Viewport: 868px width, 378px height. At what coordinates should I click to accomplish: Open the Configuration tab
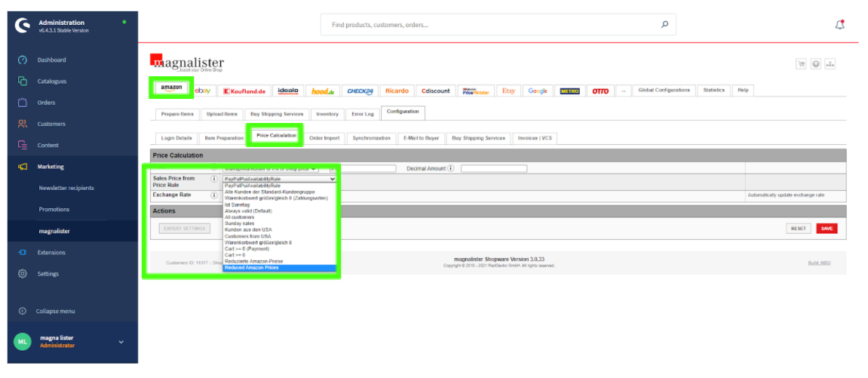pyautogui.click(x=403, y=112)
